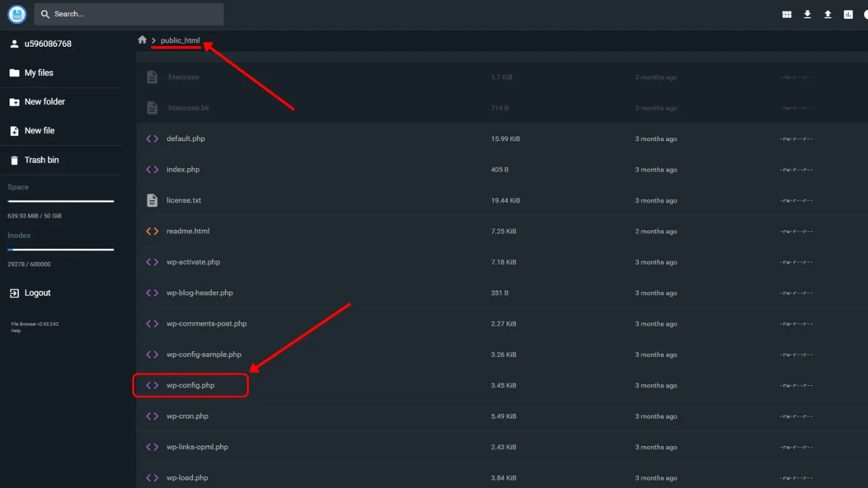The image size is (868, 488).
Task: Select default.php in the file list
Action: coord(502,139)
